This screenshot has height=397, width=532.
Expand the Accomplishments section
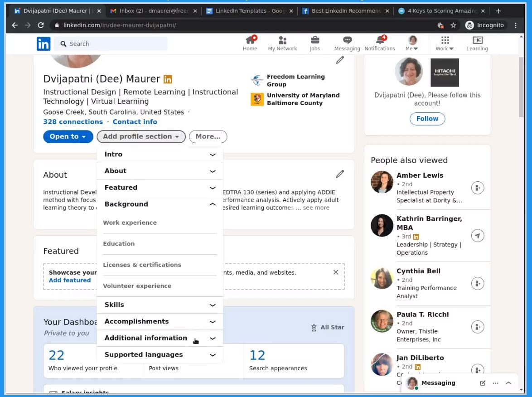pos(160,321)
